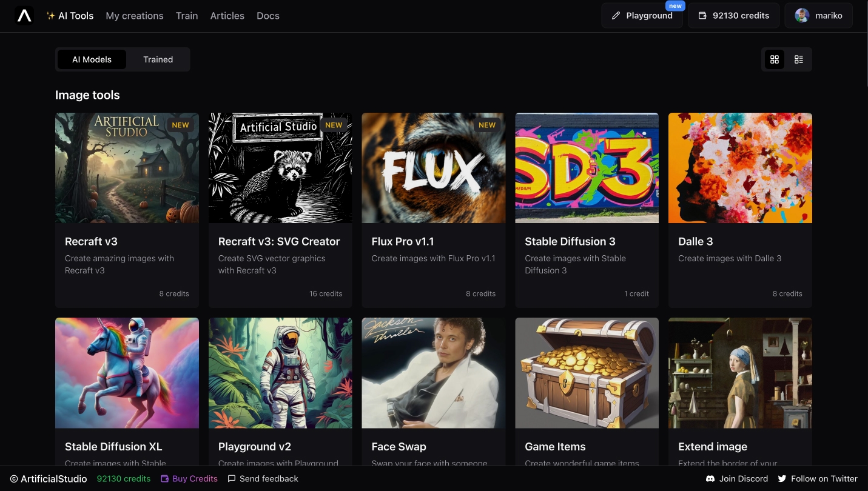
Task: Click the Send feedback speech bubble icon
Action: point(231,479)
